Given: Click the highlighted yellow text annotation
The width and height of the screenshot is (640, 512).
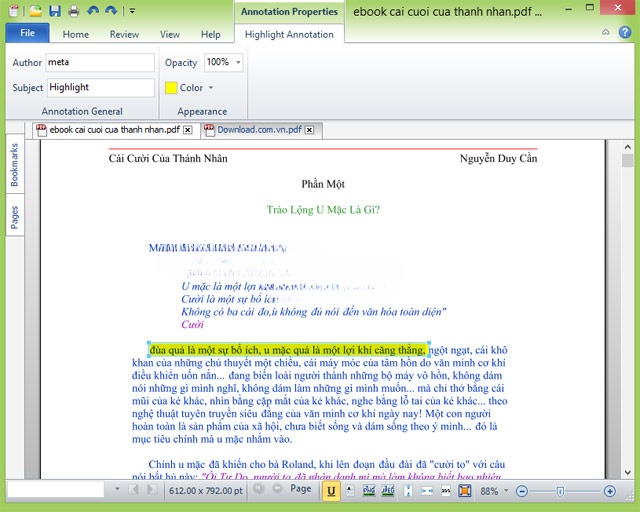Looking at the screenshot, I should (x=288, y=350).
